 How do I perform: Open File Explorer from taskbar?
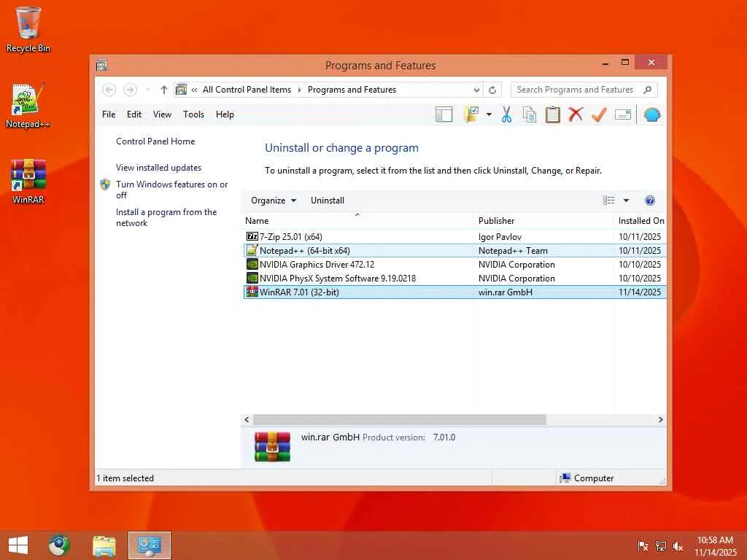[104, 545]
